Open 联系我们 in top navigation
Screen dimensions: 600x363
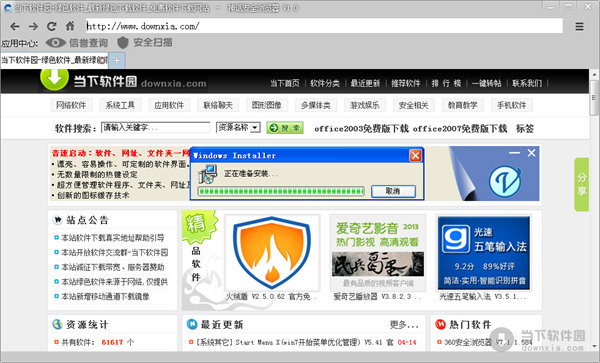tap(527, 83)
